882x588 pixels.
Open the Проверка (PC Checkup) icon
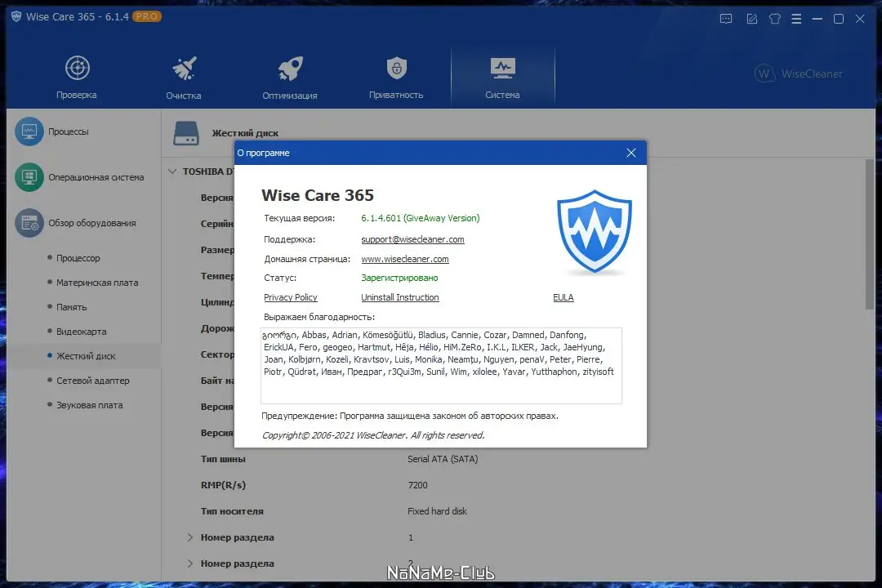pyautogui.click(x=77, y=68)
